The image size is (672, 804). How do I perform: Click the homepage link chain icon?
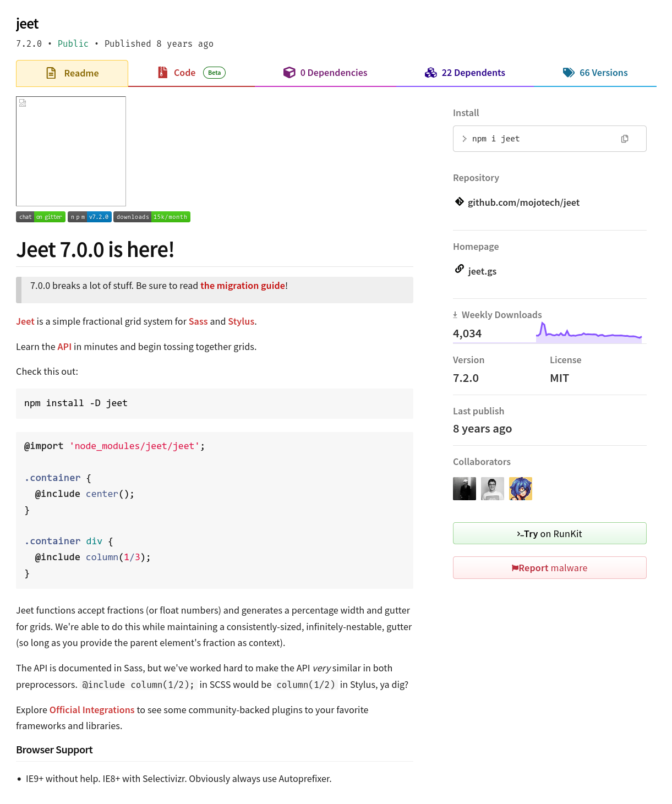pyautogui.click(x=460, y=269)
